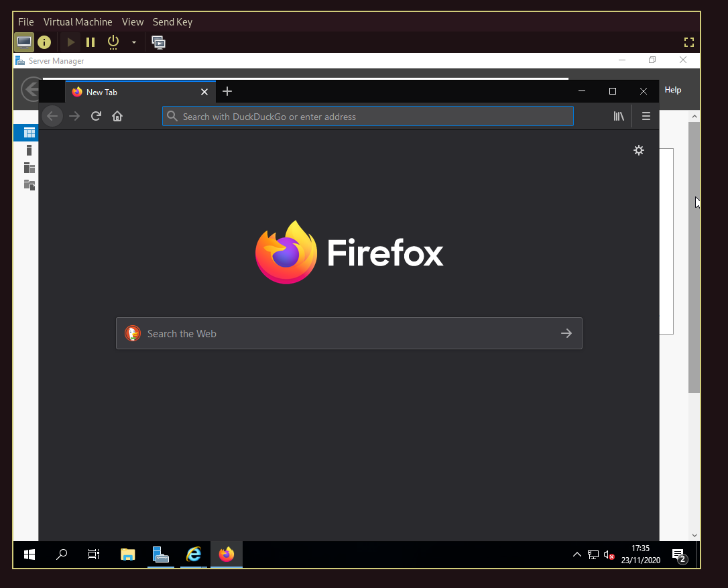This screenshot has width=728, height=588.
Task: Click Server Manager scrollbar down arrow
Action: (x=694, y=535)
